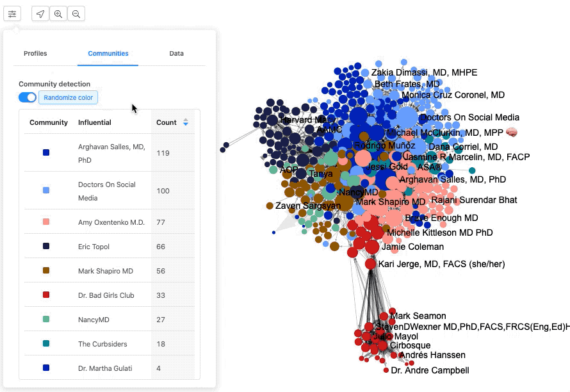Click the count value 27
The height and width of the screenshot is (392, 570).
coord(161,320)
